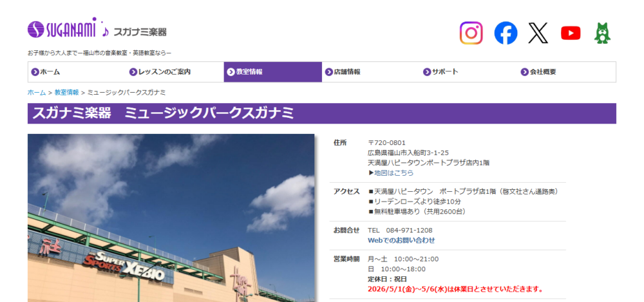Click hours text 月～土 10:00～21:00
This screenshot has height=302, width=644.
[x=403, y=260]
